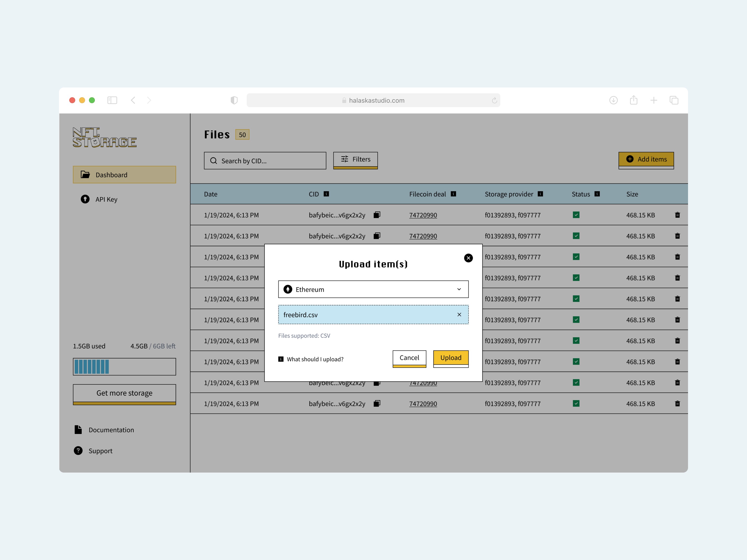747x560 pixels.
Task: Open the 'What should I upload?' info icon
Action: tap(281, 359)
